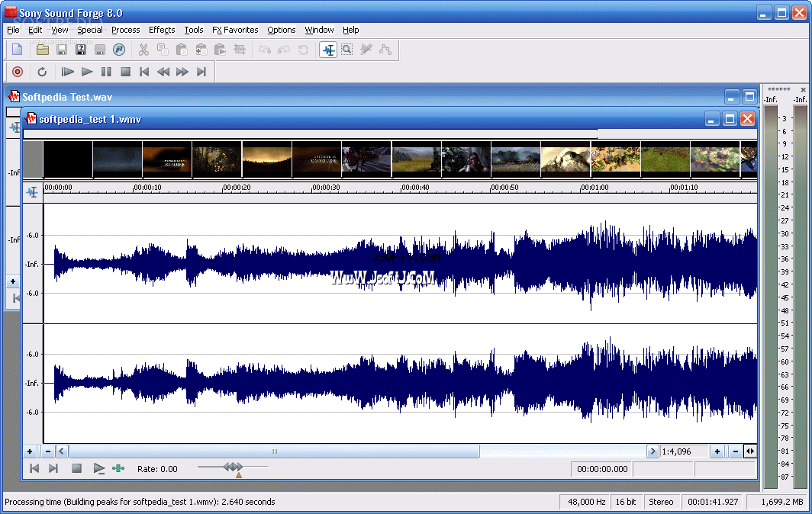Stop playback in the data window playbar
Screen dimensions: 812x514
pos(76,468)
